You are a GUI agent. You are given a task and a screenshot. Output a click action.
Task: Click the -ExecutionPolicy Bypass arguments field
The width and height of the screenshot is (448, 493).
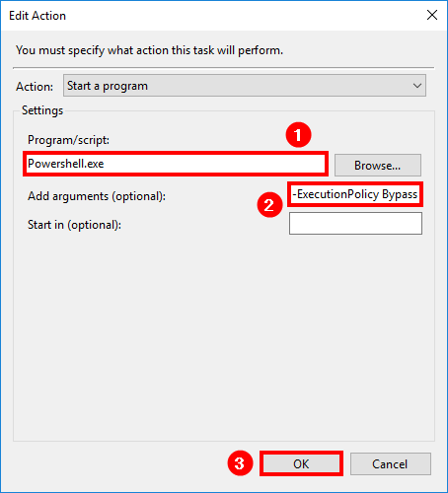(x=355, y=194)
